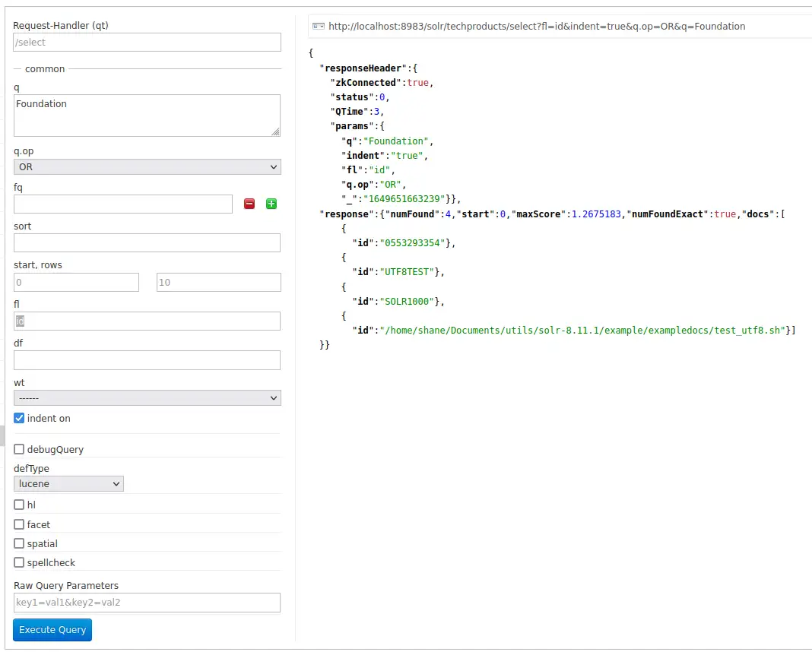The image size is (812, 652).
Task: Click the "1649651663239" timestamp value
Action: point(404,198)
